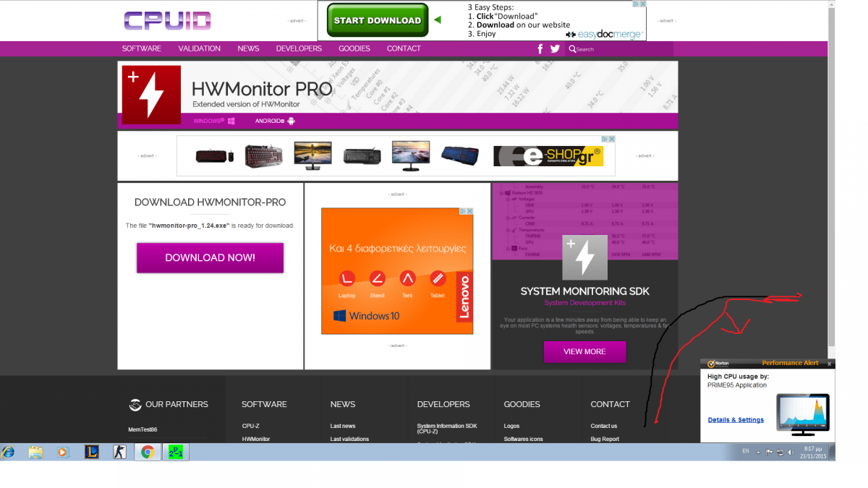868x488 pixels.
Task: Open the Last validations footer link
Action: (x=349, y=439)
